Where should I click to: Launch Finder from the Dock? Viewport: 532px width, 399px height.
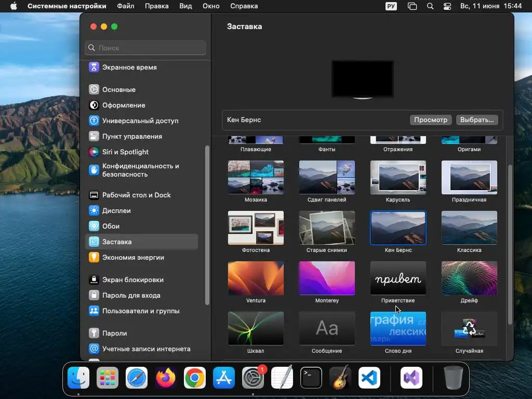tap(78, 378)
